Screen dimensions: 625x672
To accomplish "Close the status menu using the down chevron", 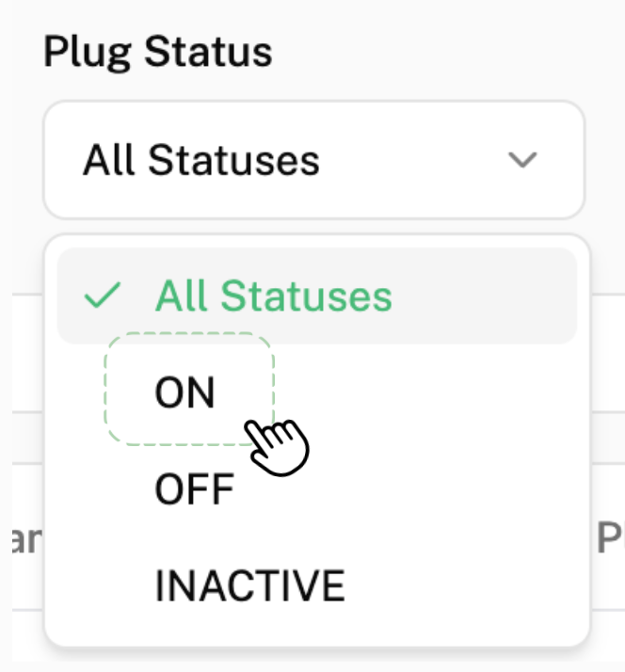I will [521, 160].
